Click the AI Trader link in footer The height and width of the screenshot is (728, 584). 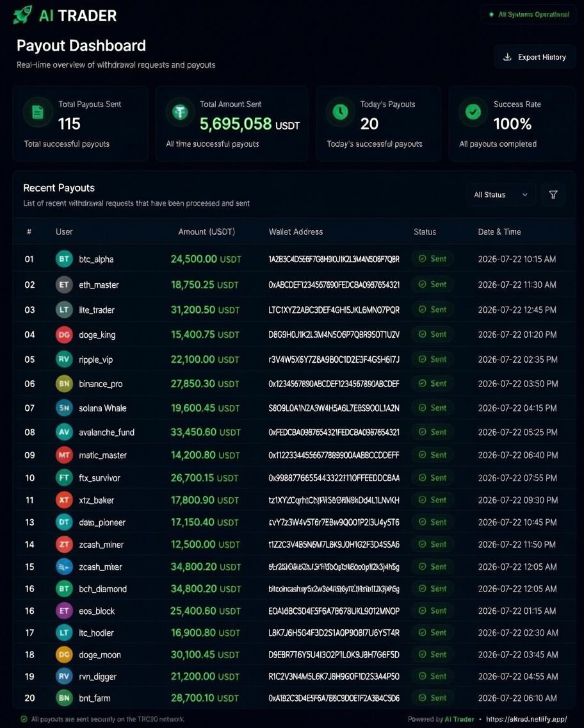point(459,719)
